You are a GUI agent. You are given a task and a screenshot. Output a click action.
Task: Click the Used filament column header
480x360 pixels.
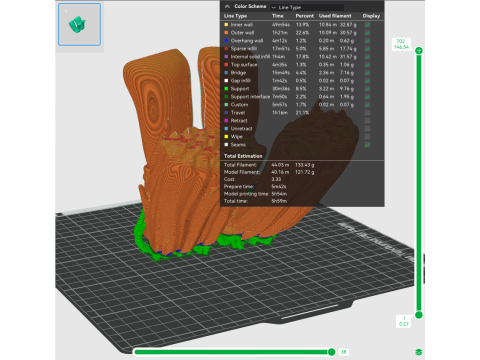pyautogui.click(x=335, y=16)
